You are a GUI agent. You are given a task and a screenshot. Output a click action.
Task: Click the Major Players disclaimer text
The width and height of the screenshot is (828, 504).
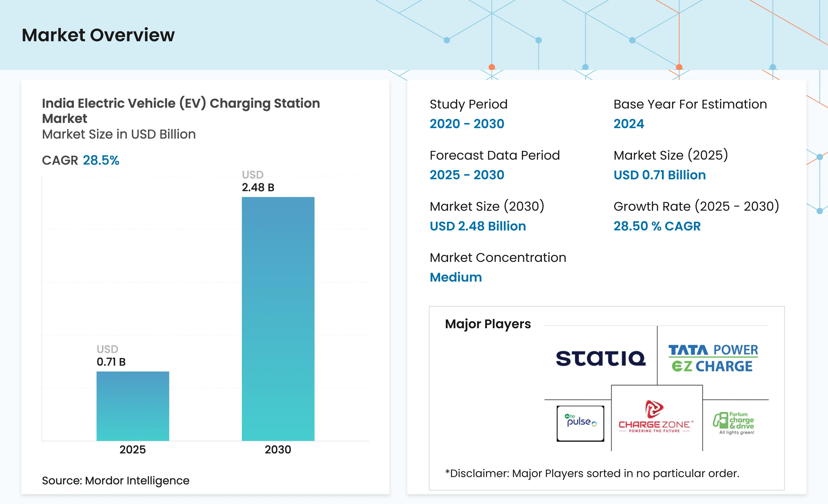pyautogui.click(x=592, y=474)
